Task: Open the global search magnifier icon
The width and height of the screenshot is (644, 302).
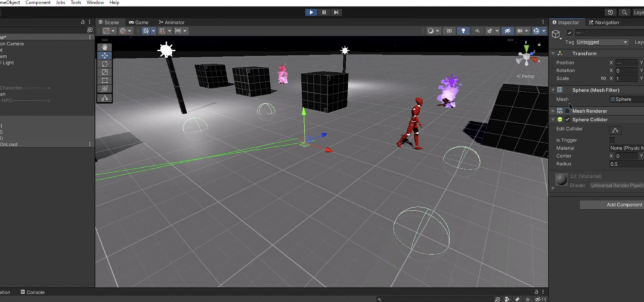Action: tap(624, 12)
